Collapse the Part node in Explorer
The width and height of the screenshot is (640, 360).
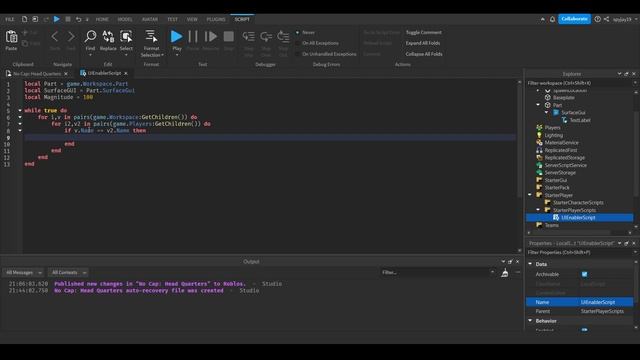[538, 105]
